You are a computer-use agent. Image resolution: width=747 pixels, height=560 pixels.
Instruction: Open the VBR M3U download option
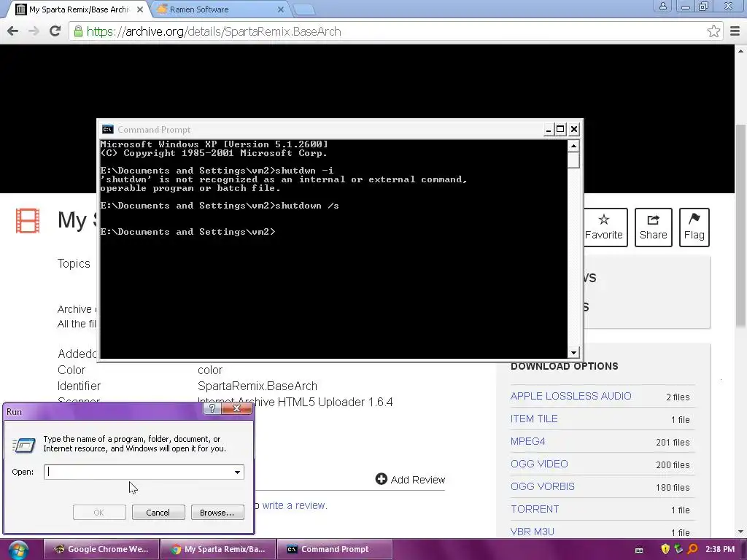pos(532,532)
